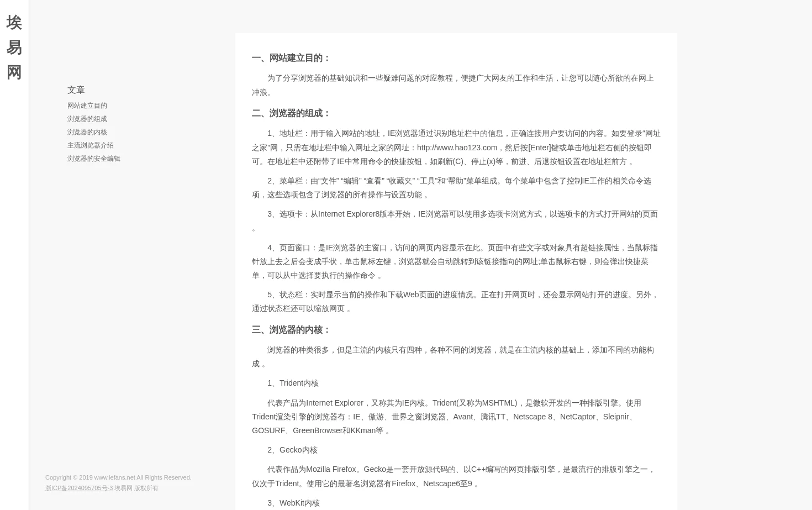Open 浏览器的安全编辑 sidebar entry

click(94, 159)
